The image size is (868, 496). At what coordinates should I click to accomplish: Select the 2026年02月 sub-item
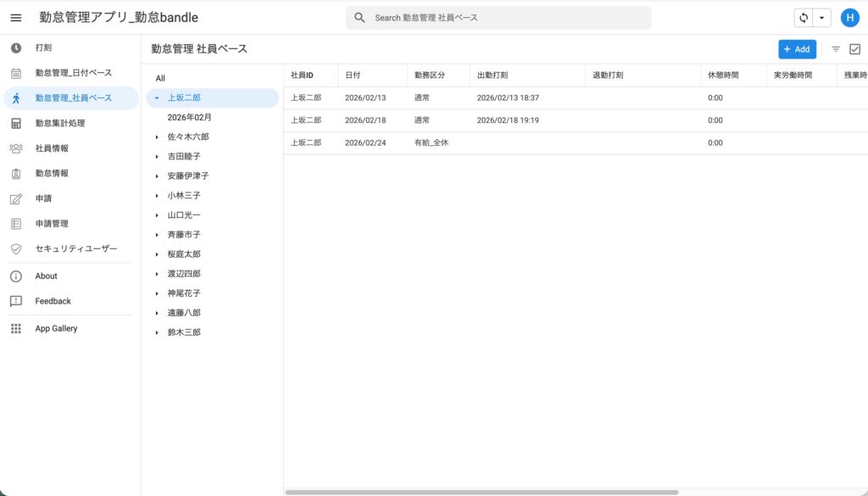[190, 117]
